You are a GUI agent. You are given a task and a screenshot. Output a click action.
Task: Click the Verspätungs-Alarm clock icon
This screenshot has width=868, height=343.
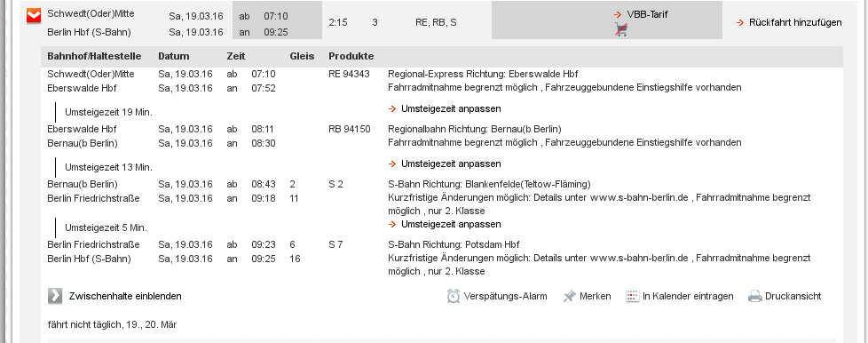pos(454,296)
